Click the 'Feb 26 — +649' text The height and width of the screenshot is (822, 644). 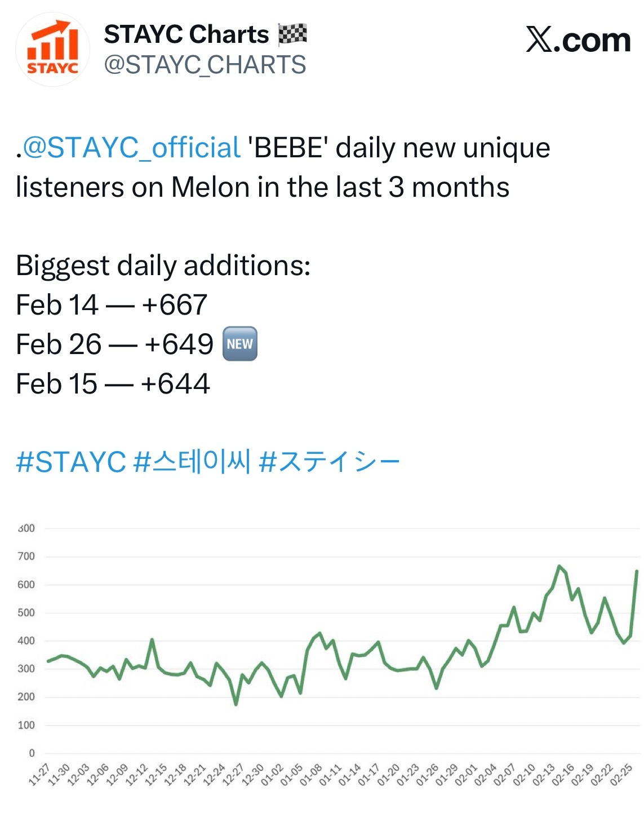click(x=115, y=344)
